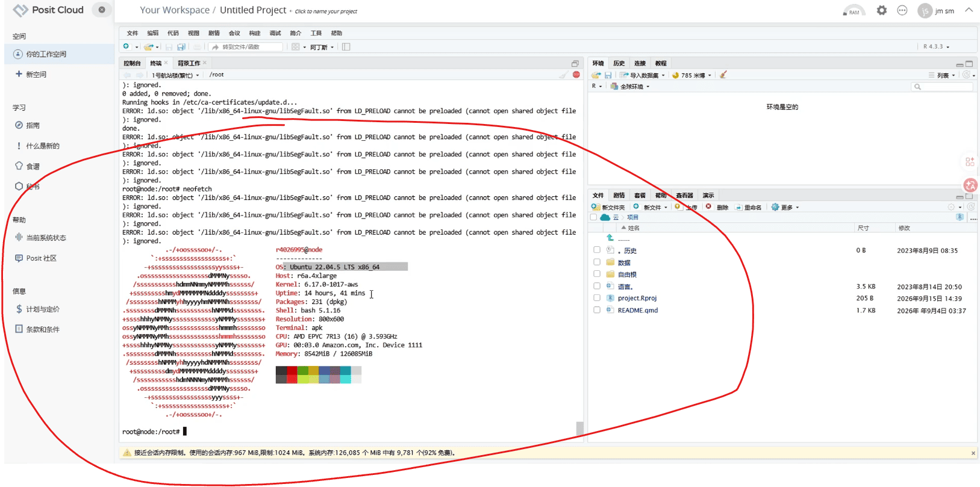Dismiss the memory limit warning banner
Screen dimensions: 980x487
point(973,453)
